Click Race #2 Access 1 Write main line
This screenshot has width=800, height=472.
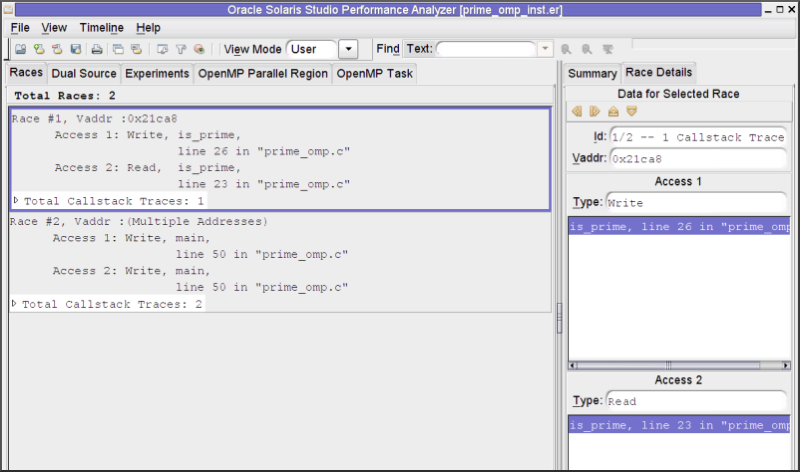tap(132, 238)
